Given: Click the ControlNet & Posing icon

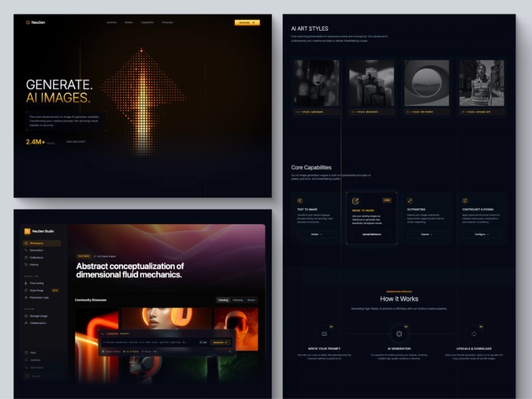Looking at the screenshot, I should pyautogui.click(x=465, y=200).
